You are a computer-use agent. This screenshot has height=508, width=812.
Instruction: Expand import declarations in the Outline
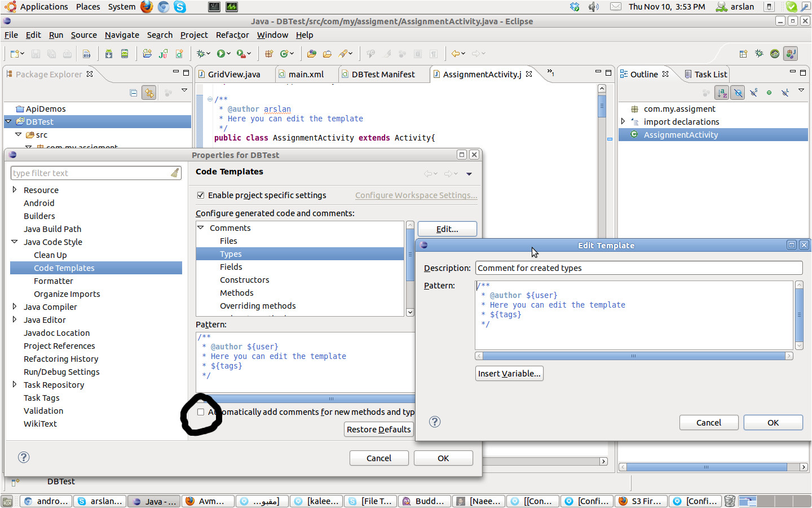coord(623,121)
